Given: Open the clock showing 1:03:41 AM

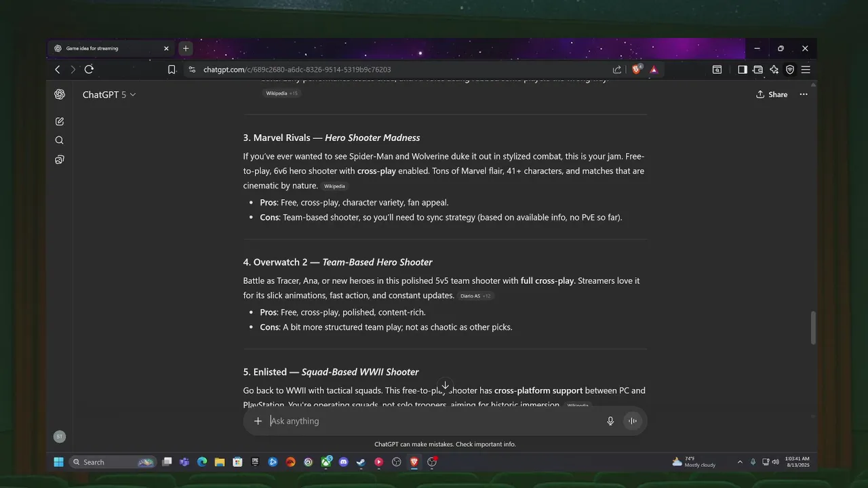Looking at the screenshot, I should (x=798, y=462).
